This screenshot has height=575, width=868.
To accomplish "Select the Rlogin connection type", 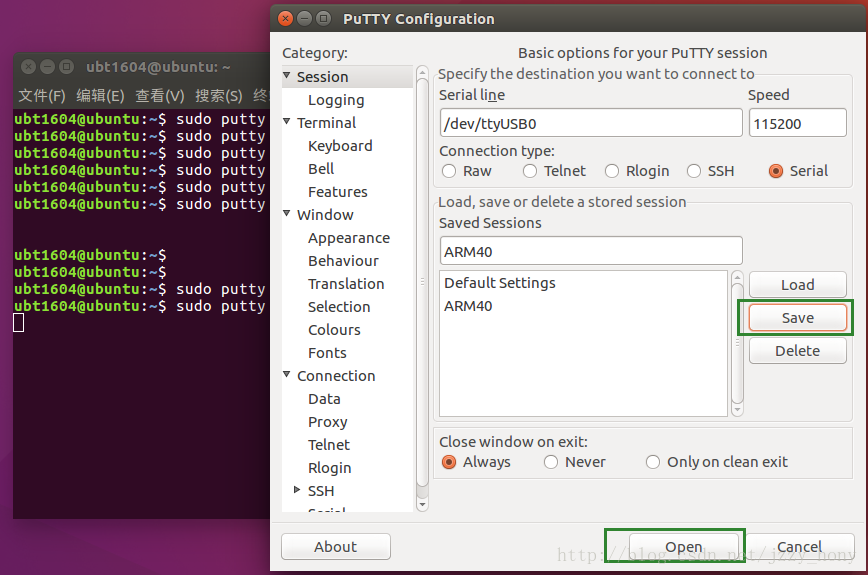I will (612, 171).
